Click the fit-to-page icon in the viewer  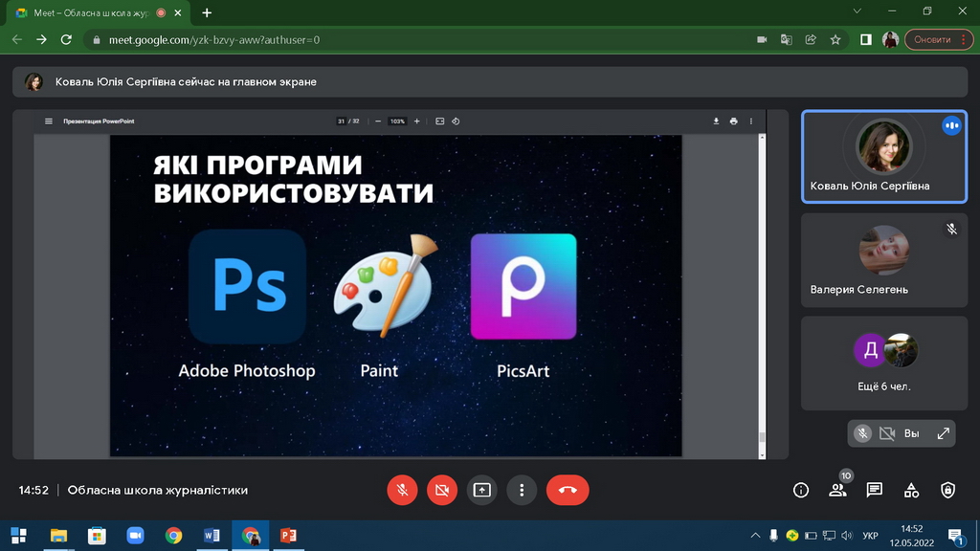pos(440,121)
